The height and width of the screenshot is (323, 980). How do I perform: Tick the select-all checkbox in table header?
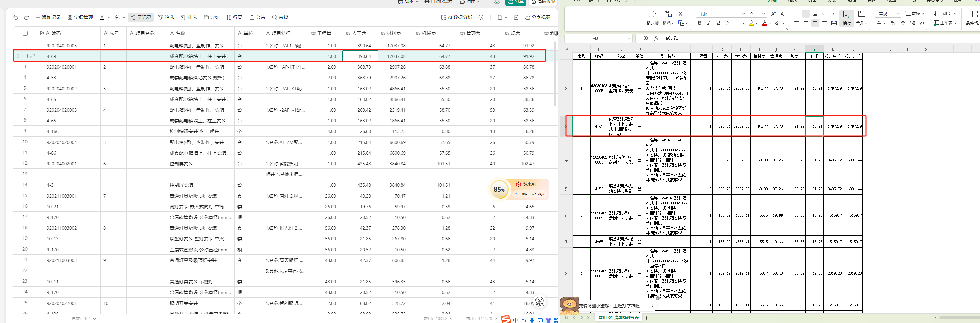pos(25,33)
